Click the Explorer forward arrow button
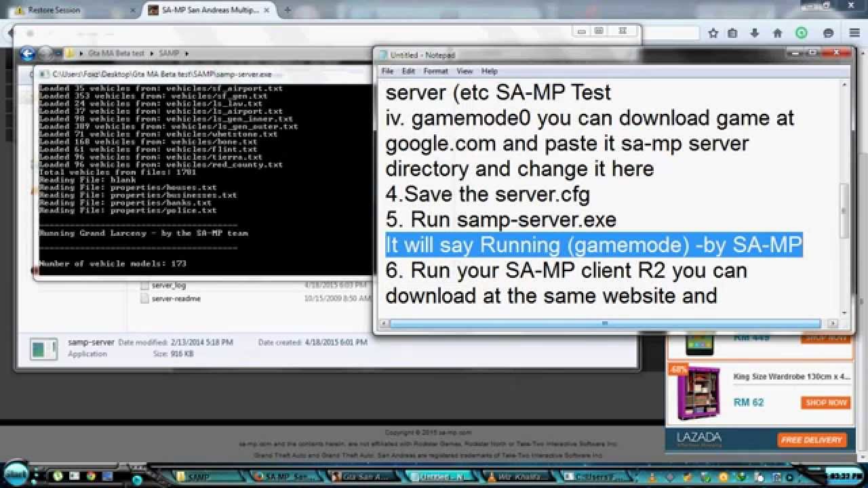Screen dimensions: 868x488 (x=45, y=54)
